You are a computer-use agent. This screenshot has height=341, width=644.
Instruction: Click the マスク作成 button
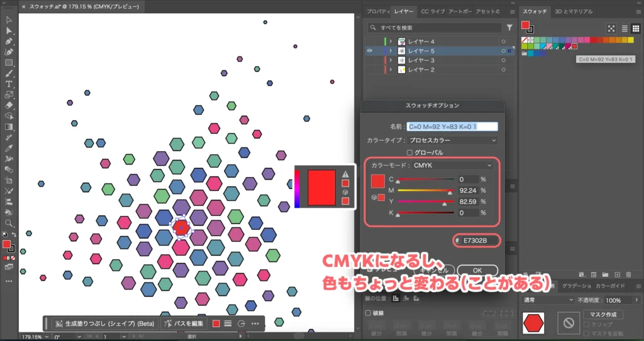click(602, 314)
